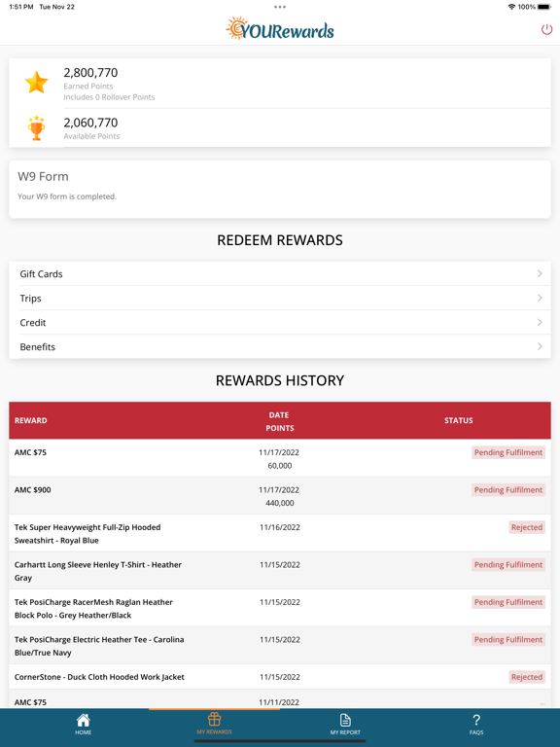Tap the My Report document icon

(345, 720)
